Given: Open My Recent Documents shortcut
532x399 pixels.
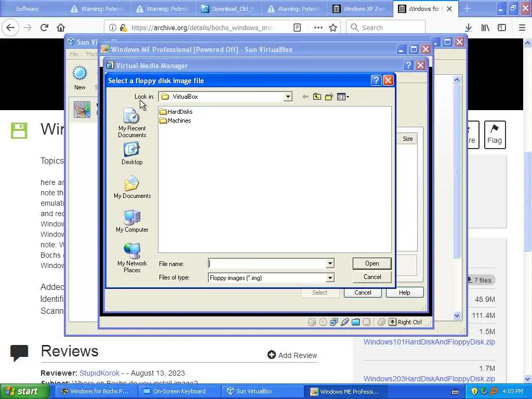Looking at the screenshot, I should tap(132, 123).
